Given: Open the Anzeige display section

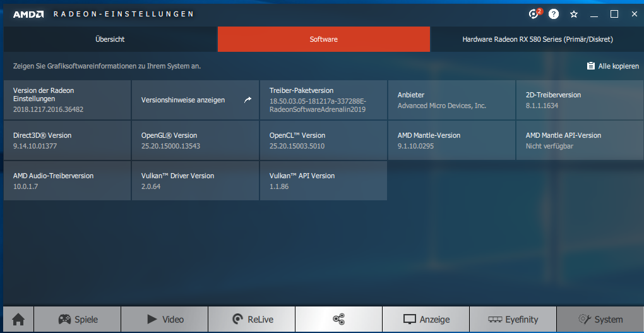Looking at the screenshot, I should 426,320.
